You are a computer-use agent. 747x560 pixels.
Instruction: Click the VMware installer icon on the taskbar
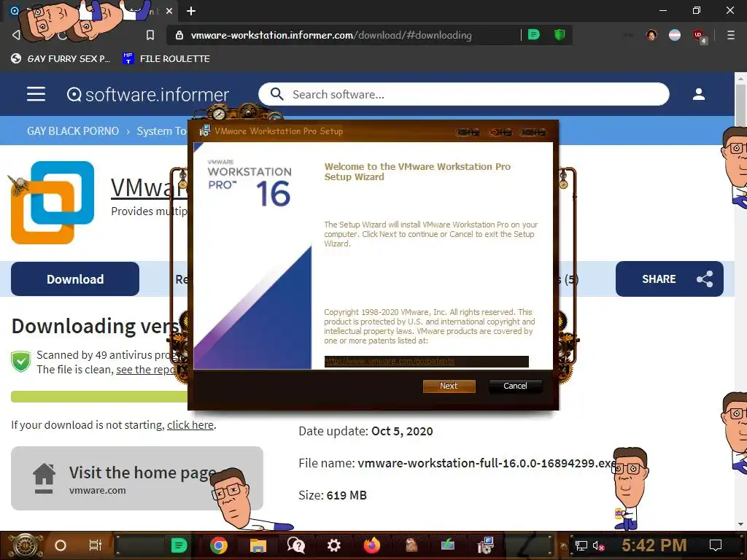[x=485, y=545]
